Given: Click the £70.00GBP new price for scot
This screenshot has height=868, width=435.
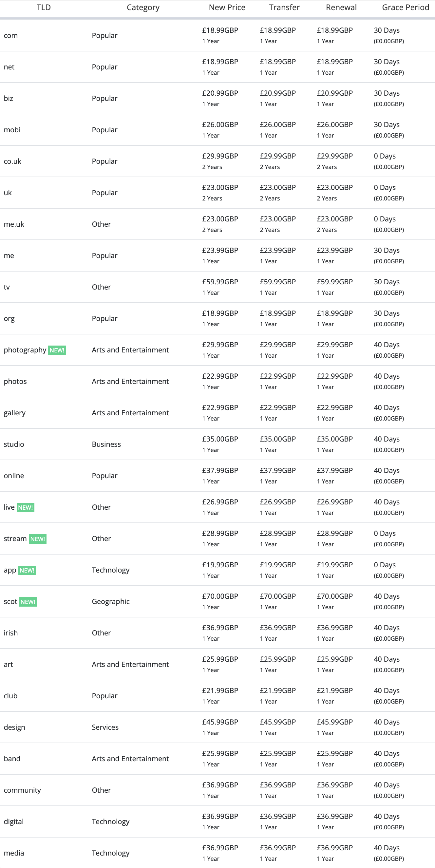Looking at the screenshot, I should [220, 596].
